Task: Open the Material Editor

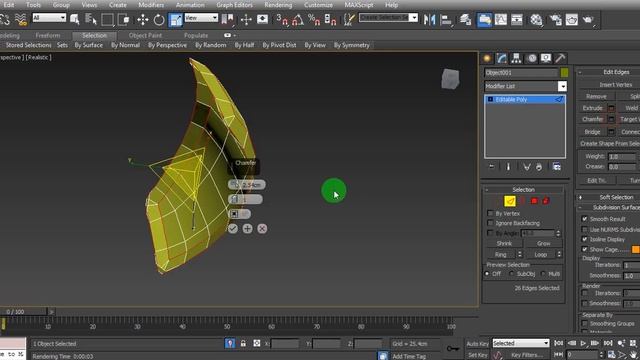Action: tap(536, 19)
